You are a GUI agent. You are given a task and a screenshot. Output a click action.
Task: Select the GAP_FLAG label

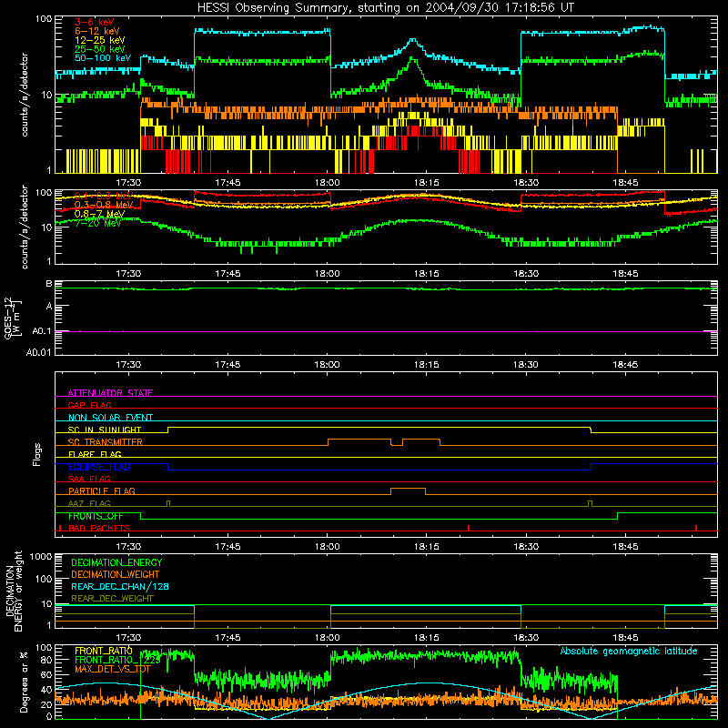click(x=89, y=405)
